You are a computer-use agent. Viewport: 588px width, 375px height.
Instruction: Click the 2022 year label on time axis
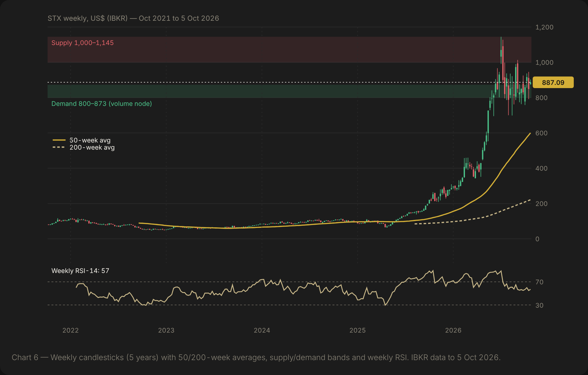click(x=71, y=330)
